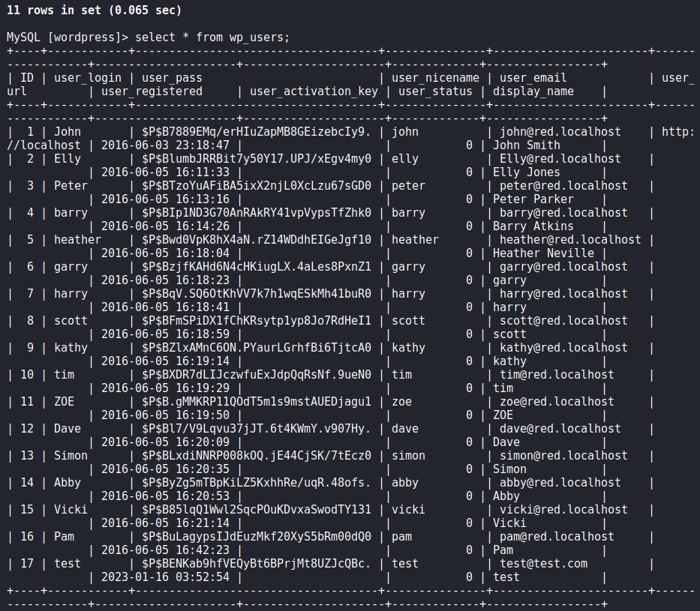Click the dave@red.localhost email
Viewport: 700px width, 611px height.
(x=560, y=429)
